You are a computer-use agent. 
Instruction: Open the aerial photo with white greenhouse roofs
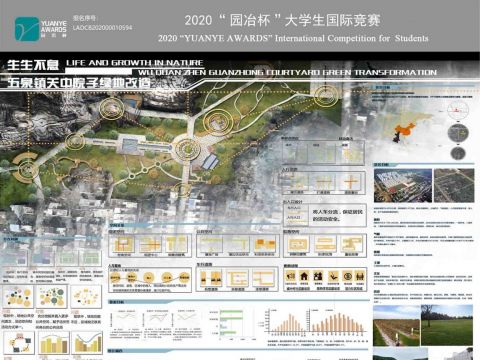(403, 185)
